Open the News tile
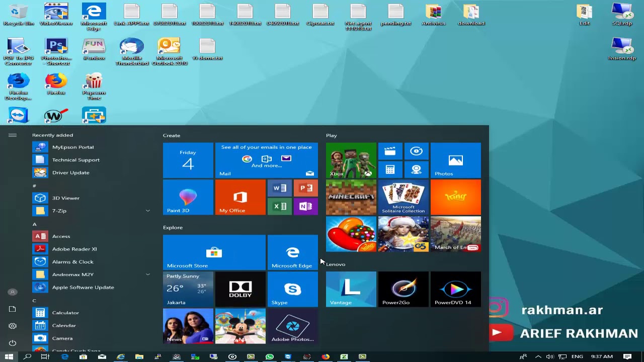Image resolution: width=644 pixels, height=362 pixels. pos(188,326)
